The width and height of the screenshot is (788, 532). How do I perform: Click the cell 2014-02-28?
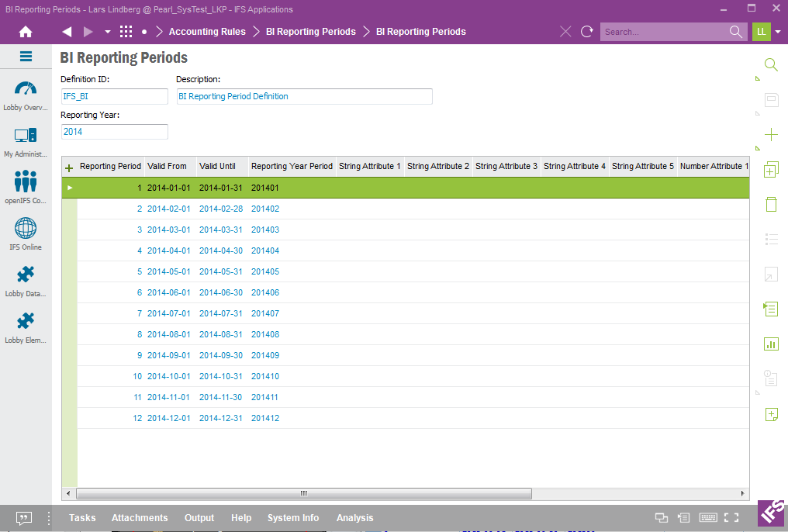(x=221, y=209)
